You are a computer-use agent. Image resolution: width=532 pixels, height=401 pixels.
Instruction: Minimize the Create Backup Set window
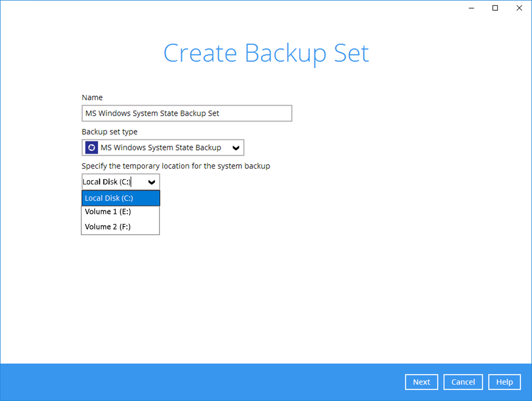click(471, 8)
